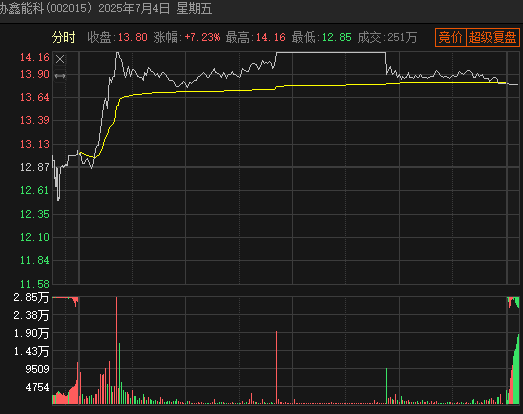Close the chart panel with the X icon
The width and height of the screenshot is (523, 414).
pos(60,59)
